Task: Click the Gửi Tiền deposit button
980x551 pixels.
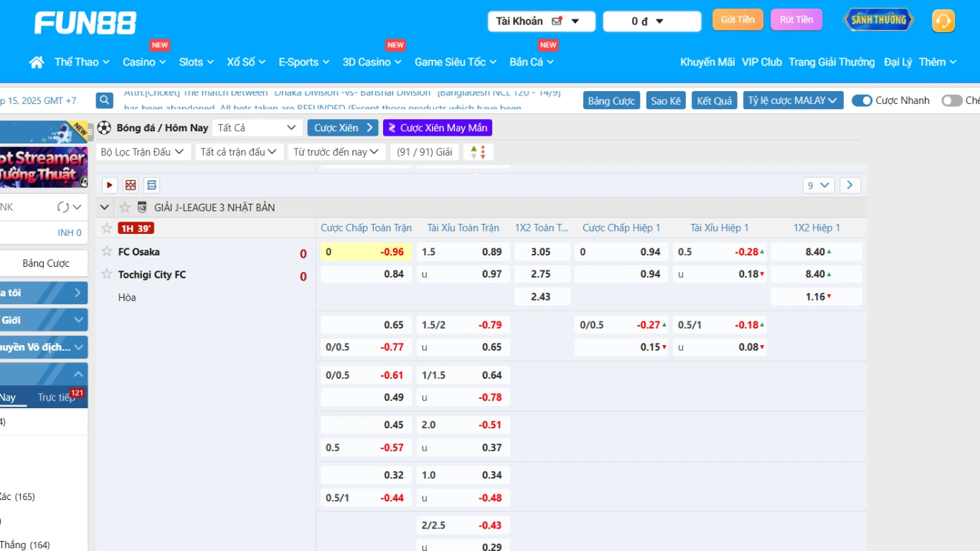Action: pyautogui.click(x=738, y=20)
